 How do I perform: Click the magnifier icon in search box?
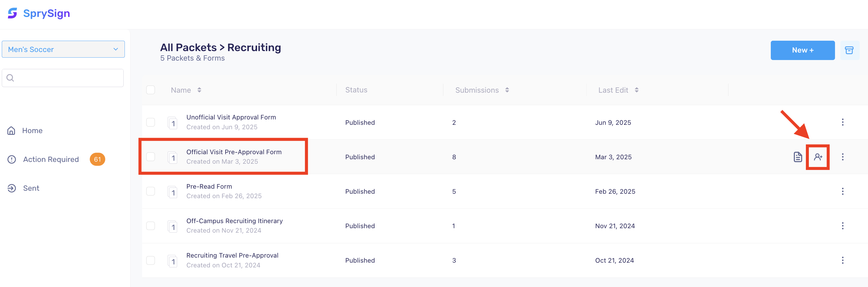(x=10, y=78)
